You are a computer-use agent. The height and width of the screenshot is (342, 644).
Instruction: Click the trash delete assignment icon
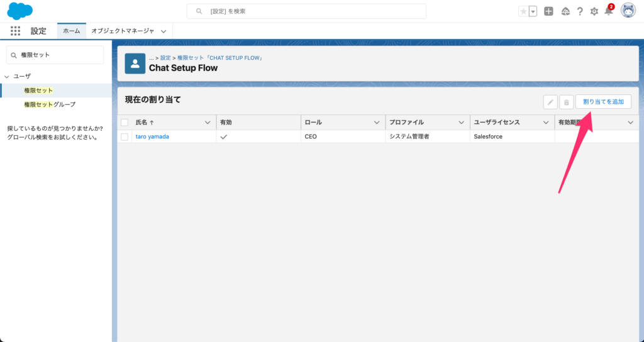click(566, 102)
